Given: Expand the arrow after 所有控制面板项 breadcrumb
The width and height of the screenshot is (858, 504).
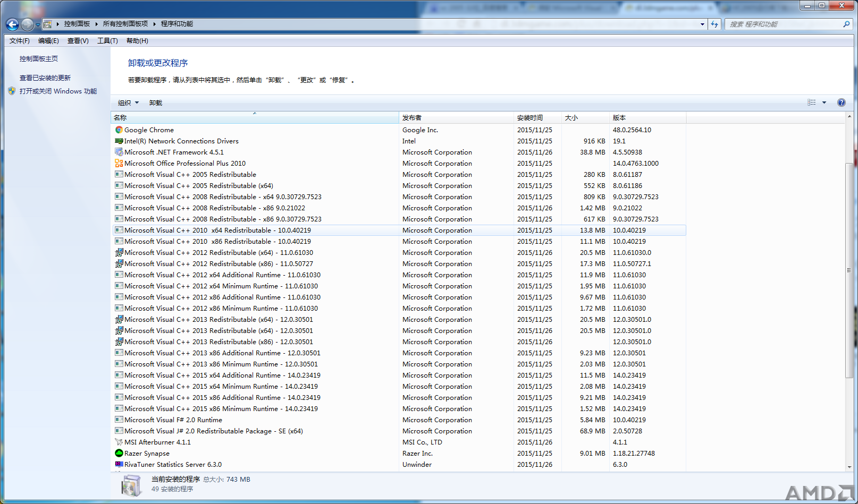Looking at the screenshot, I should (154, 24).
